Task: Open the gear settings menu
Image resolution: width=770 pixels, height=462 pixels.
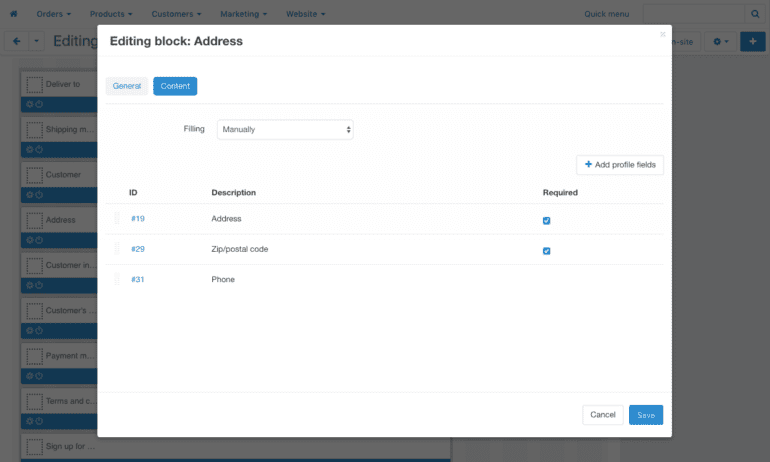Action: click(720, 42)
